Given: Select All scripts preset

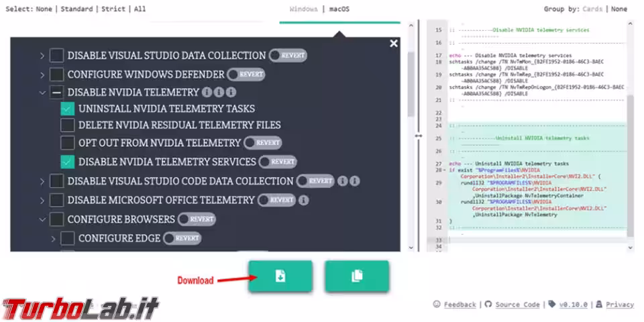Looking at the screenshot, I should click(x=140, y=9).
